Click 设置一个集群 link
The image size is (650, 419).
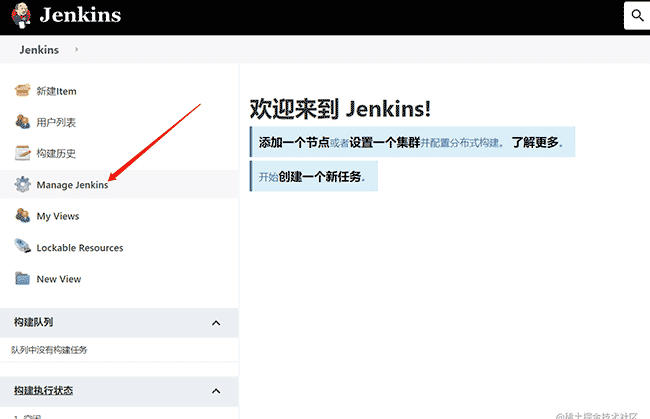[385, 142]
